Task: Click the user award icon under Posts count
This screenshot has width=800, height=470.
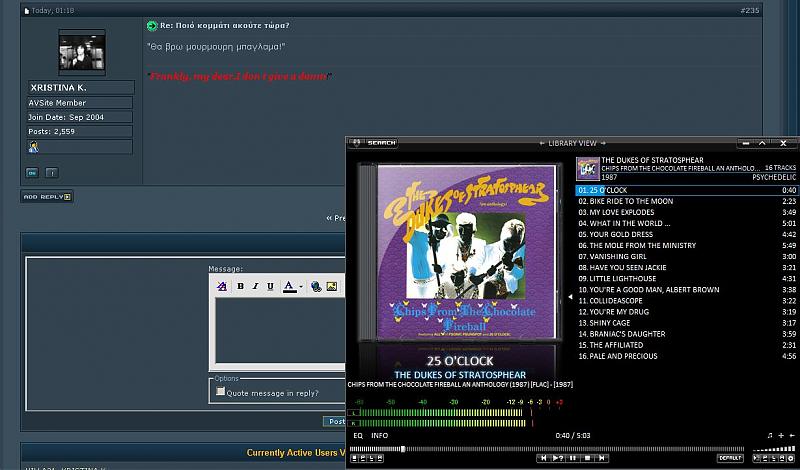Action: (34, 147)
